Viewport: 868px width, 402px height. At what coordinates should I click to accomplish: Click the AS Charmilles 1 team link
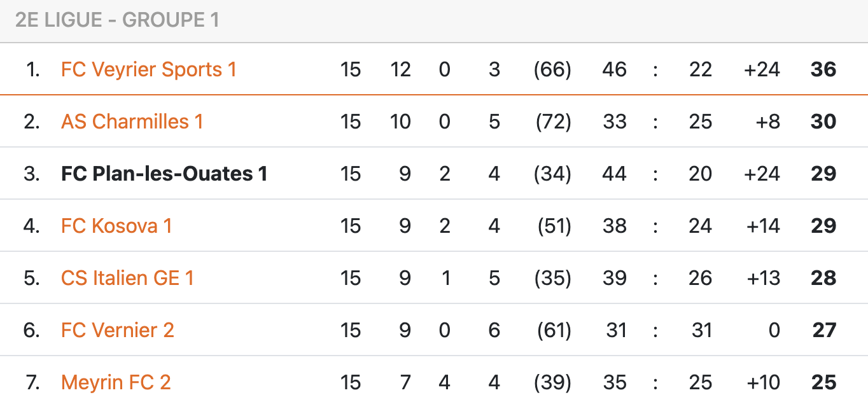pyautogui.click(x=132, y=121)
